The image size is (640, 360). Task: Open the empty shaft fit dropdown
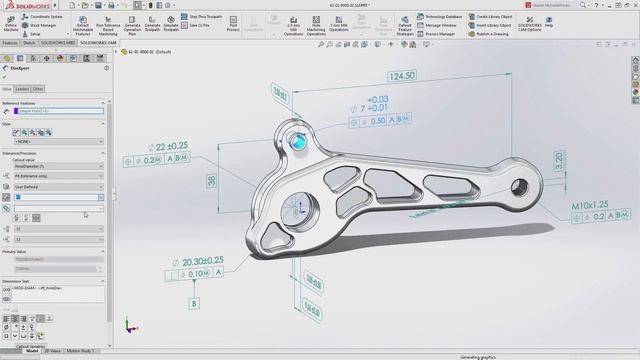point(59,209)
